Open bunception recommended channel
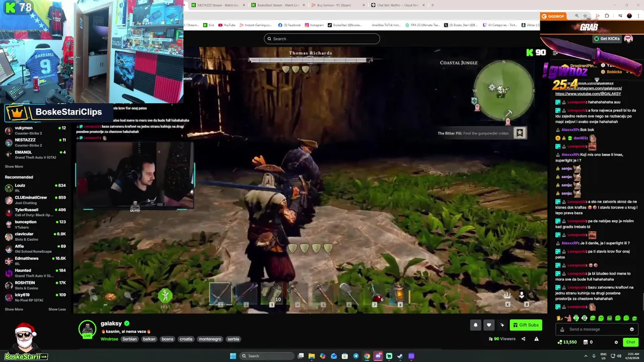644x362 pixels. (x=35, y=224)
